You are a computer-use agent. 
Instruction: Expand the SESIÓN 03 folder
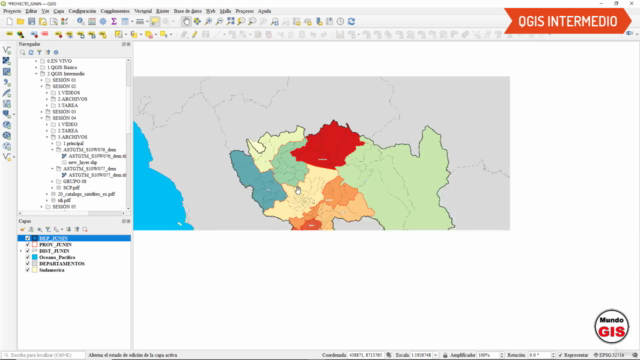coord(42,111)
